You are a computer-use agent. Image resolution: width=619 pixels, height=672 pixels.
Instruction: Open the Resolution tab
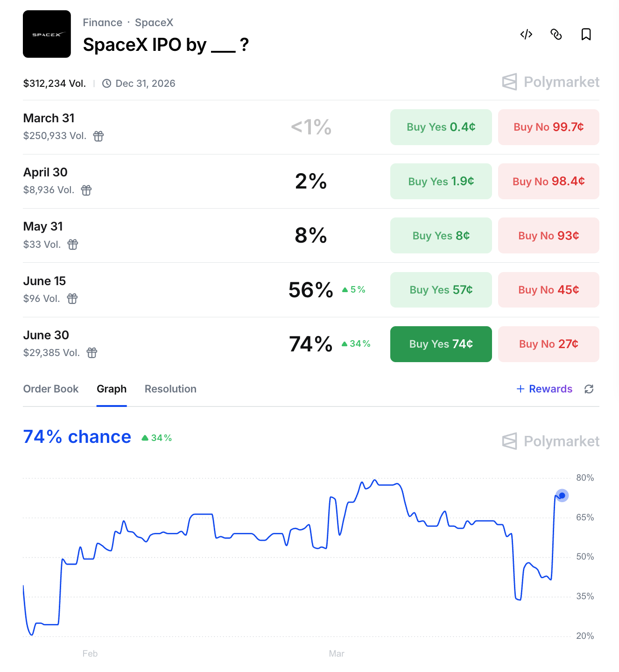coord(170,389)
